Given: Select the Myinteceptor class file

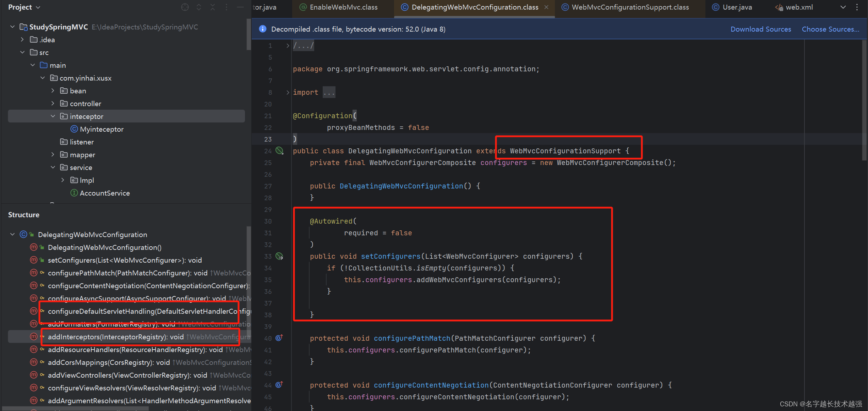Looking at the screenshot, I should coord(102,129).
